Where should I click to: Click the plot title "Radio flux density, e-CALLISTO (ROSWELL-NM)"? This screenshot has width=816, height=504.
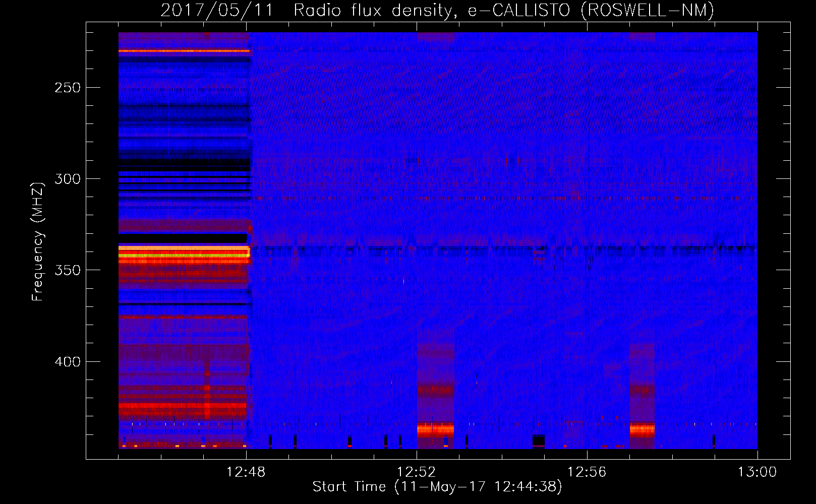tap(503, 10)
